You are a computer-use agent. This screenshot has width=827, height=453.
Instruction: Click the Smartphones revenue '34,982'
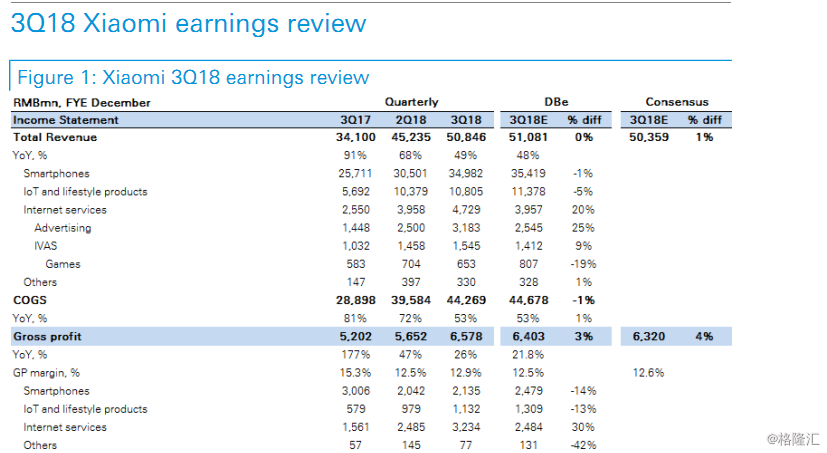pos(466,174)
